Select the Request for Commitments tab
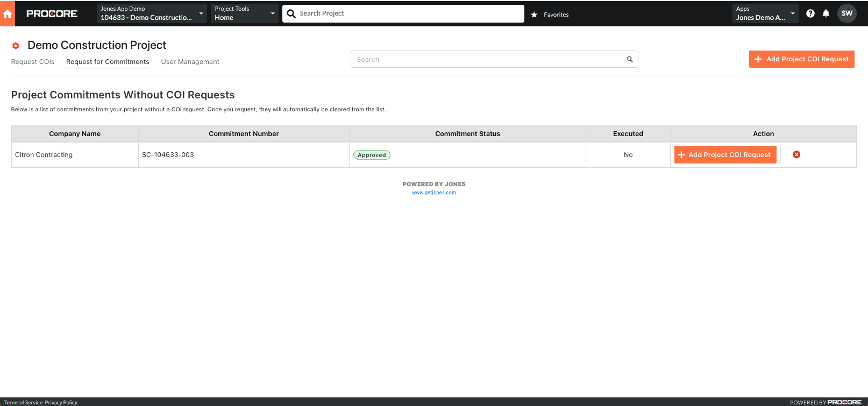This screenshot has width=868, height=406. point(108,62)
